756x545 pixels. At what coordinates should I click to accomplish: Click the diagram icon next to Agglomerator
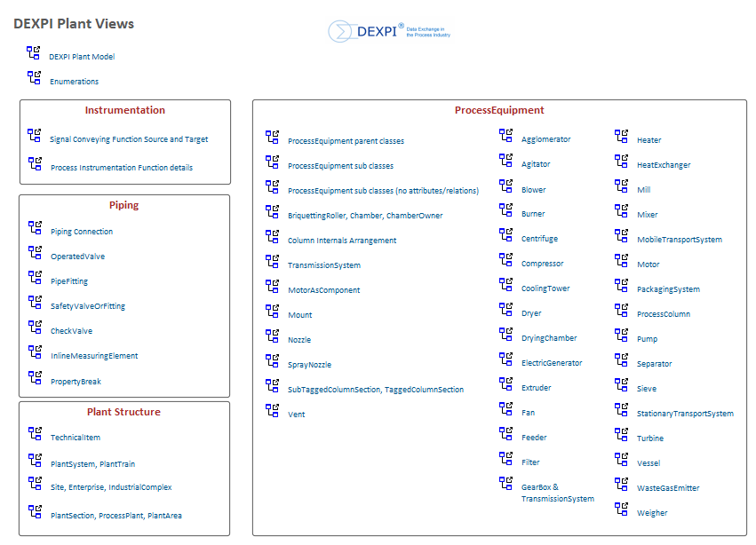point(505,136)
